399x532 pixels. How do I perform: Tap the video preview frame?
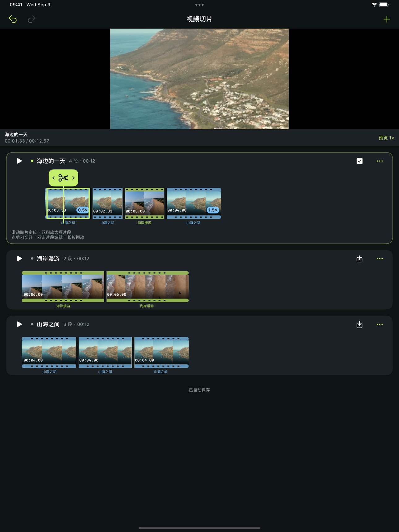click(199, 79)
